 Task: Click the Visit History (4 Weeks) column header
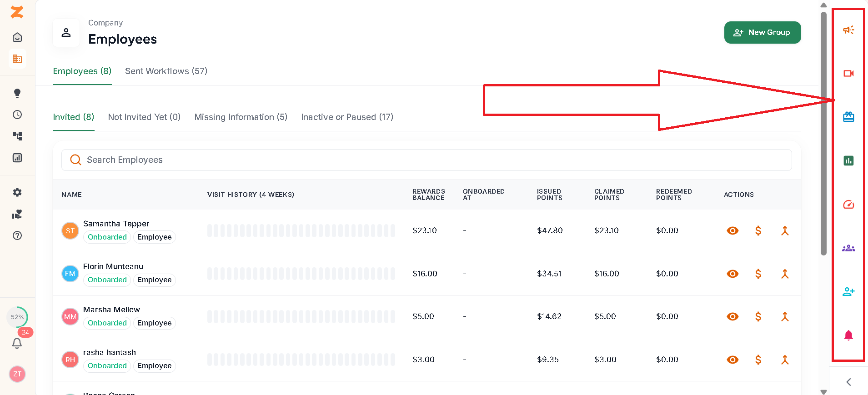(251, 195)
